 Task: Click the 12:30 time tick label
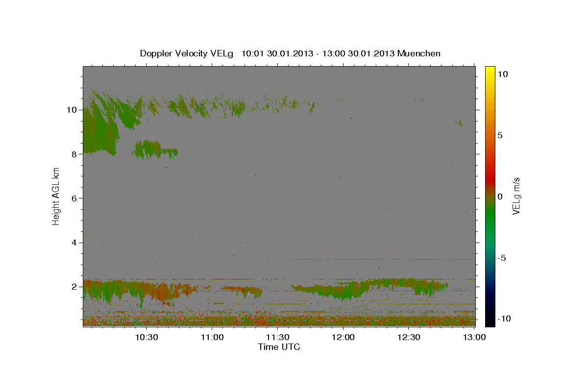click(x=409, y=337)
